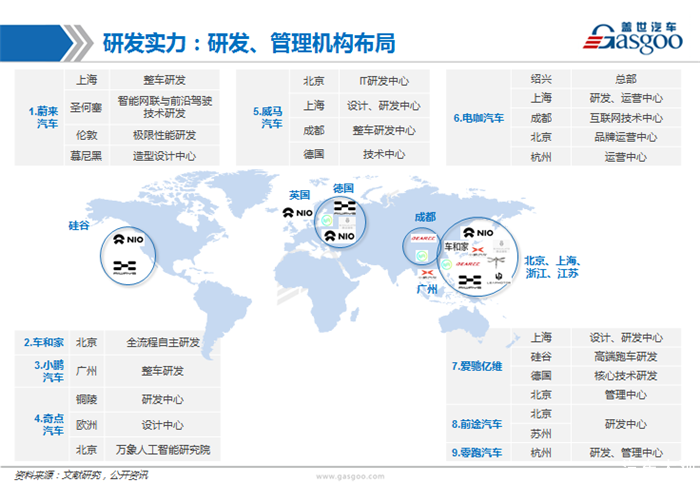Click the Aiways logo inside the 硅谷 circle
Screen dimensions: 700x482
pyautogui.click(x=125, y=267)
